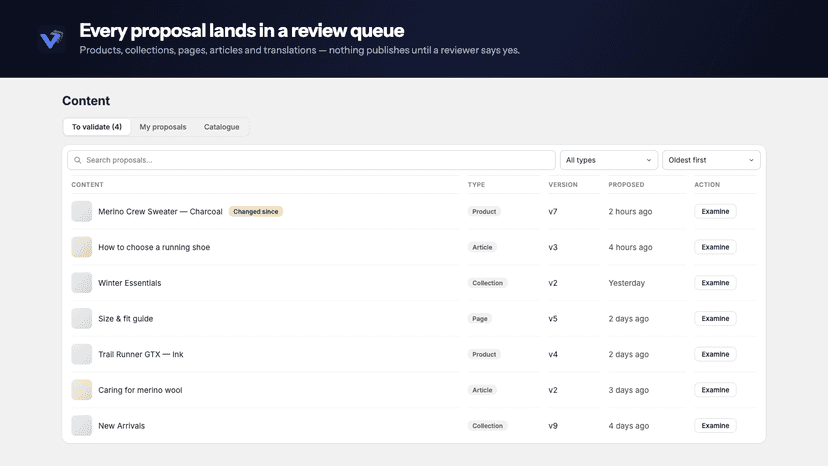Image resolution: width=828 pixels, height=466 pixels.
Task: Examine the Merino Crew Sweater proposal
Action: (x=715, y=211)
